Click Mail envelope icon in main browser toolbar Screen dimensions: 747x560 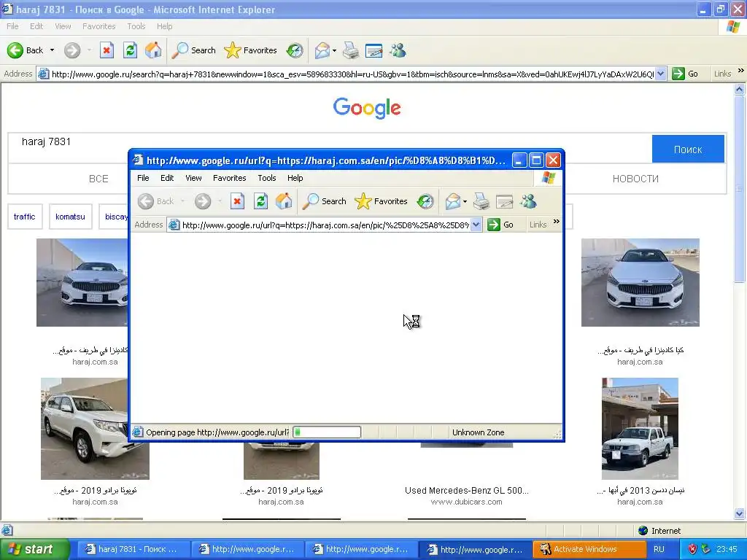coord(322,50)
